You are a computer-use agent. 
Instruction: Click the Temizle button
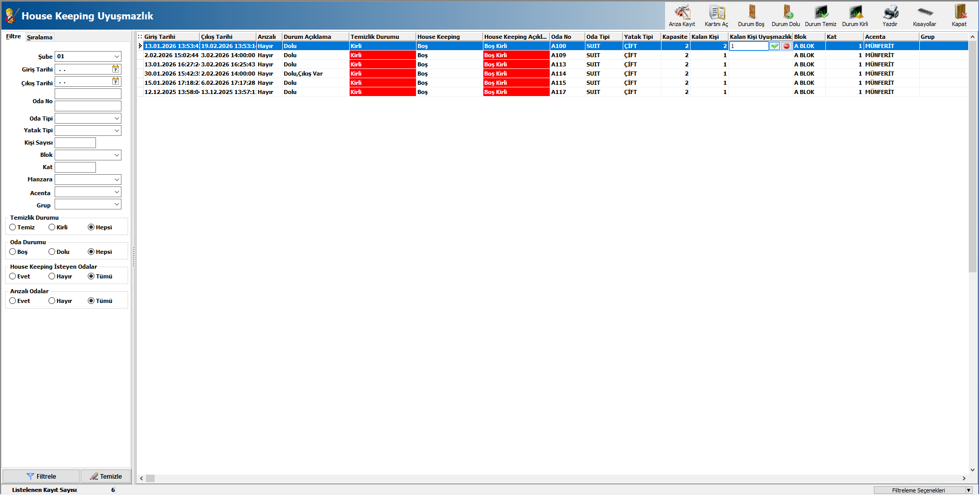click(x=106, y=476)
